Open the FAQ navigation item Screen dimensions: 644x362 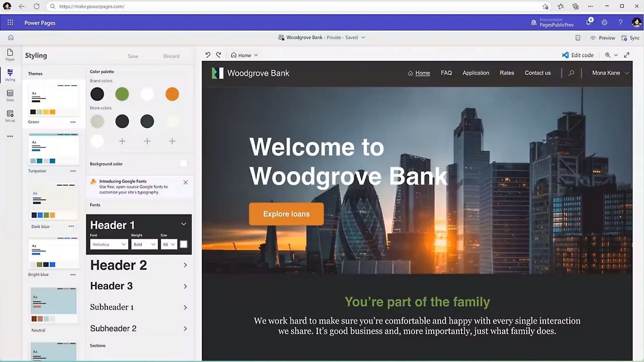(x=446, y=73)
